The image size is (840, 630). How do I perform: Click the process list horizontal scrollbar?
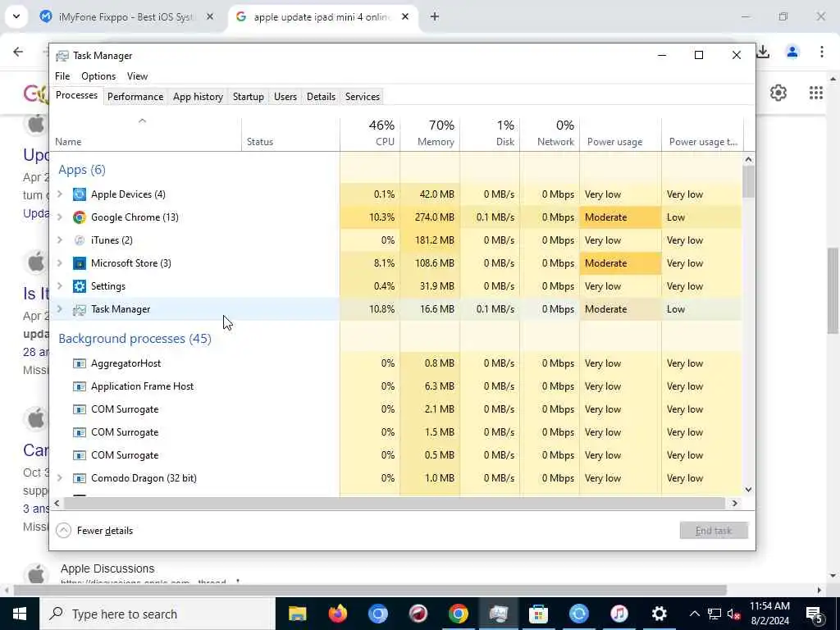[x=395, y=504]
